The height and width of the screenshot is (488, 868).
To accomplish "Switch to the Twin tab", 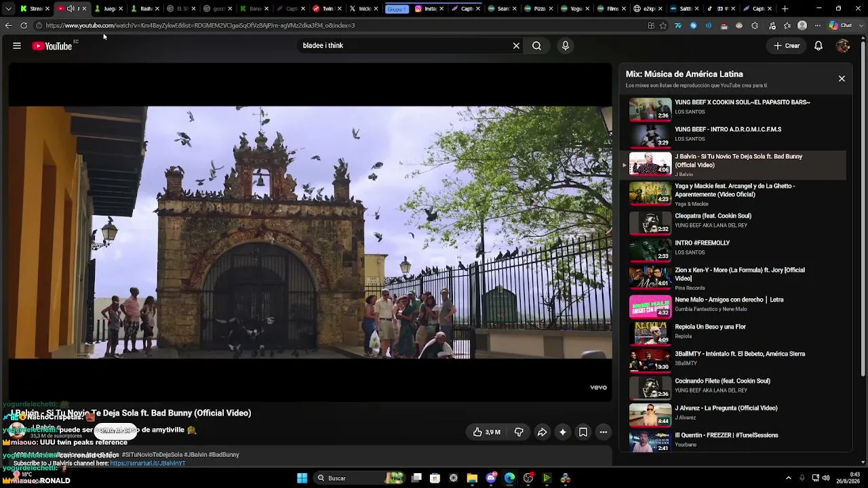I will click(325, 9).
